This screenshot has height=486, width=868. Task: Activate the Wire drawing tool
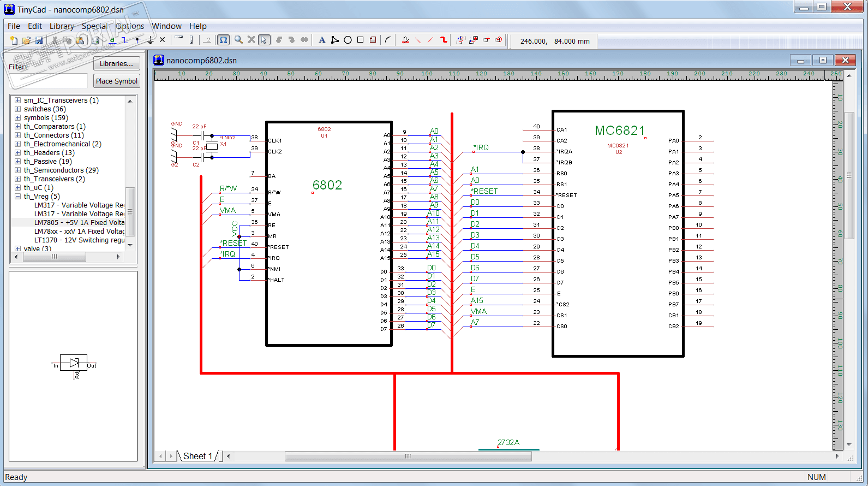point(125,40)
